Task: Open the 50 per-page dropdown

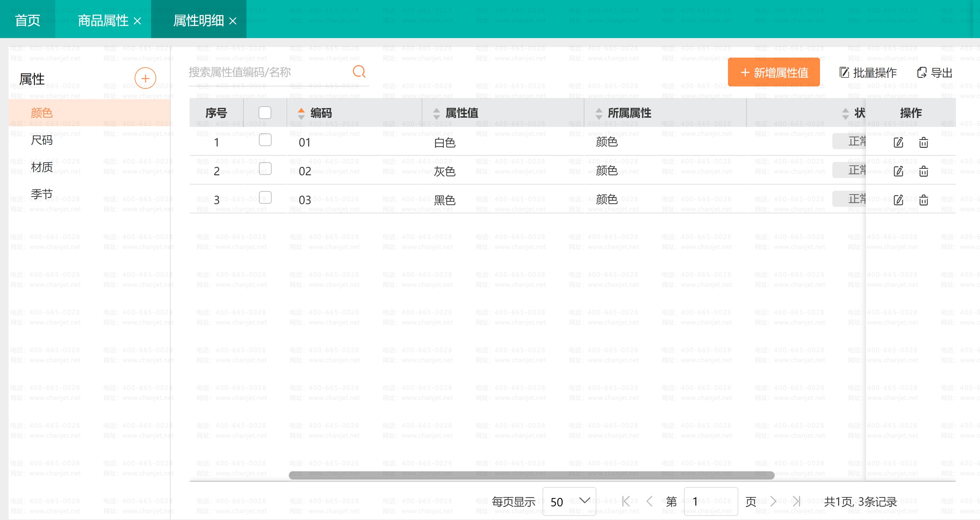Action: pos(569,501)
